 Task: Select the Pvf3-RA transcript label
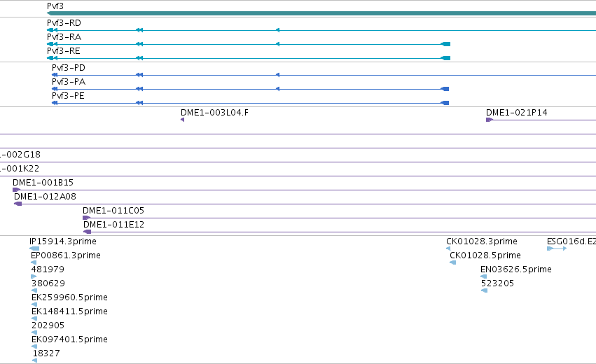click(x=64, y=37)
